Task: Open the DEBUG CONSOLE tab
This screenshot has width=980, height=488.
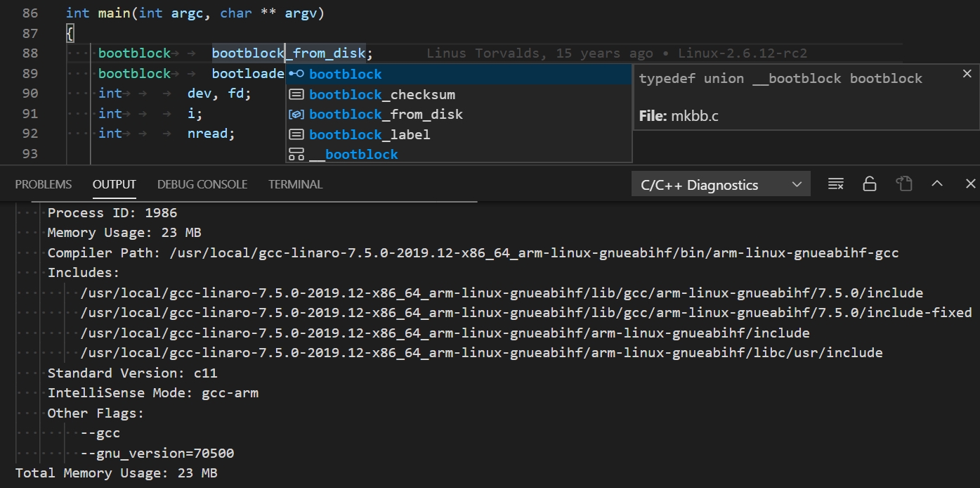Action: click(202, 184)
